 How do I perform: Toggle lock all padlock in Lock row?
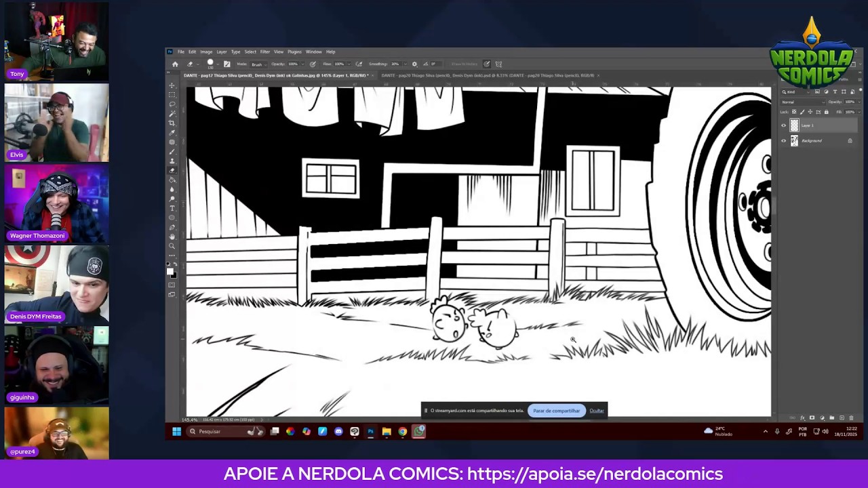[826, 112]
